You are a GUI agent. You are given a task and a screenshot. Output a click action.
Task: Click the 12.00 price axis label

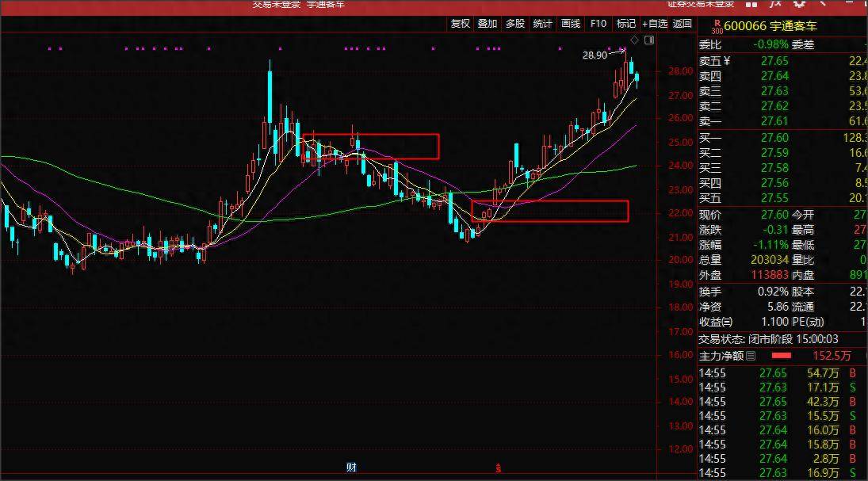point(681,449)
